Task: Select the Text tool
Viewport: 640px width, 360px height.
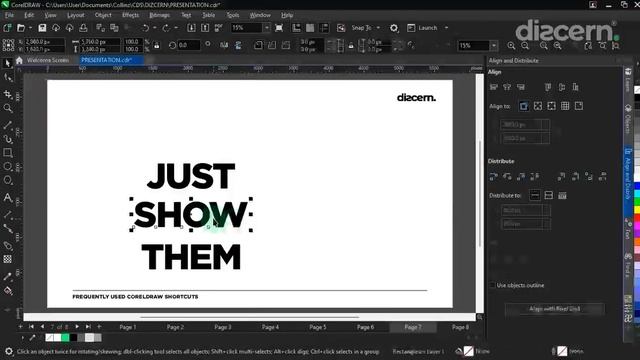Action: tap(8, 198)
